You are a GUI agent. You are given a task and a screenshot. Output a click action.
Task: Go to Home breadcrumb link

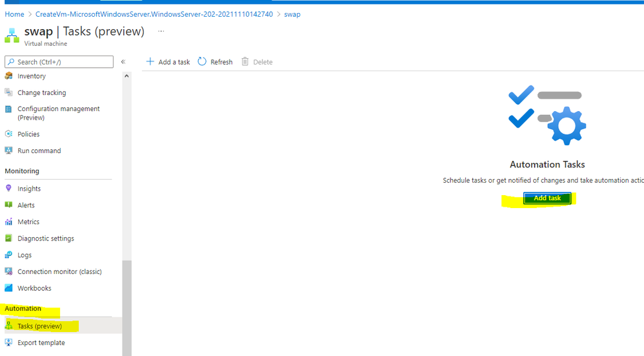(x=14, y=14)
